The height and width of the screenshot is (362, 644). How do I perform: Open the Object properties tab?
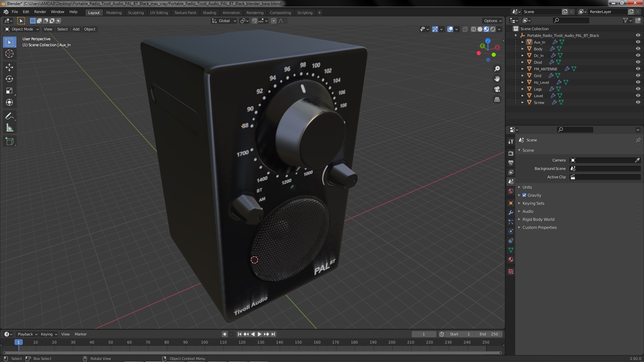point(511,203)
